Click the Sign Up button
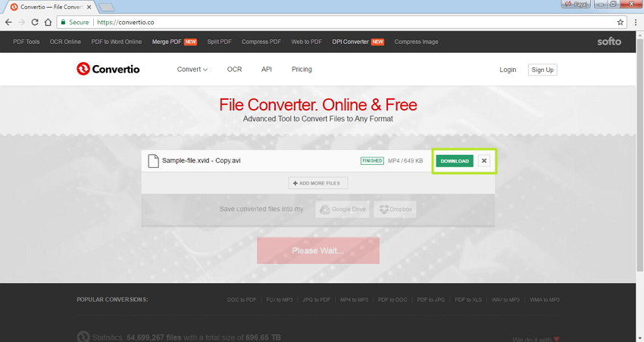 point(542,70)
